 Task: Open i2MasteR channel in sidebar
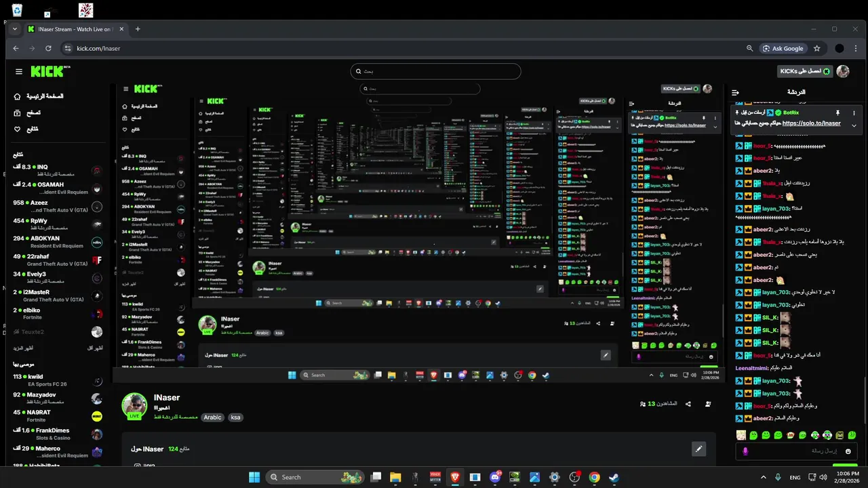coord(58,296)
